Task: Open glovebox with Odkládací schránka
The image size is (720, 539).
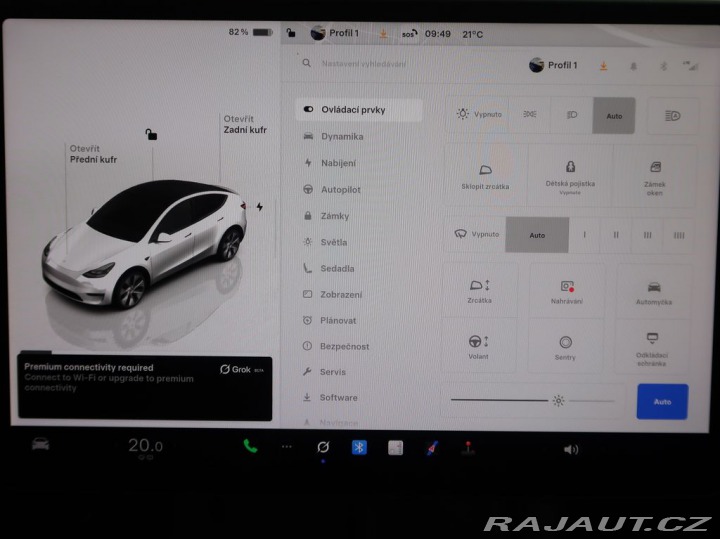Action: [652, 348]
